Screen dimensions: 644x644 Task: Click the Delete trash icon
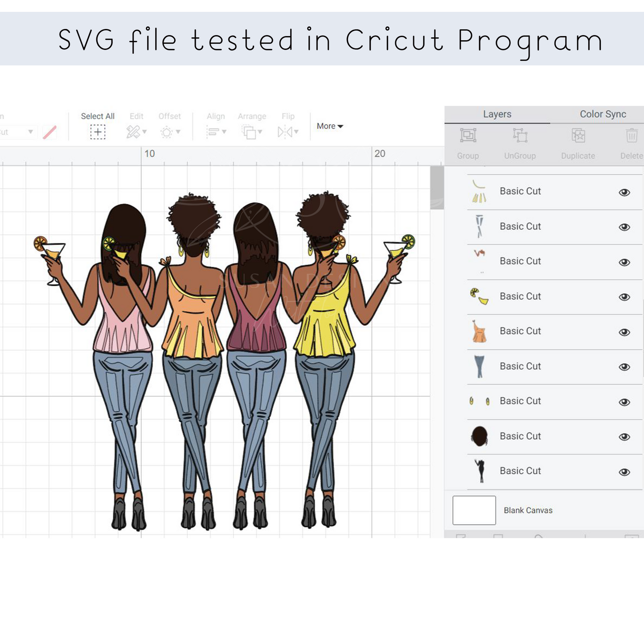pos(632,135)
